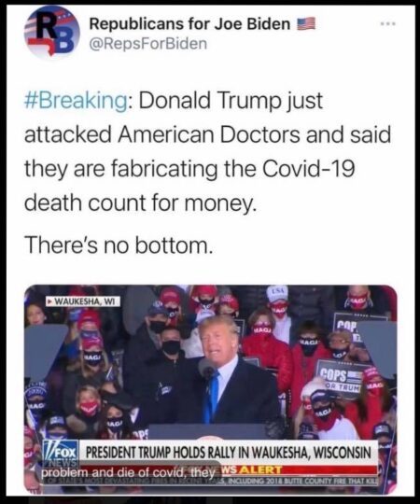Select the 'President Trump Holds Rally' headline banner
Viewport: 420px width, 504px height.
[228, 453]
